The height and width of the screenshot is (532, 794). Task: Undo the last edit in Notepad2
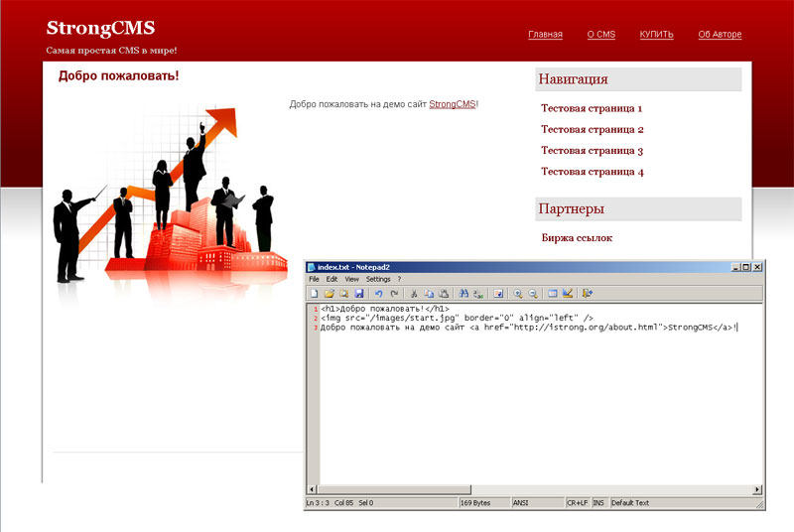tap(379, 293)
